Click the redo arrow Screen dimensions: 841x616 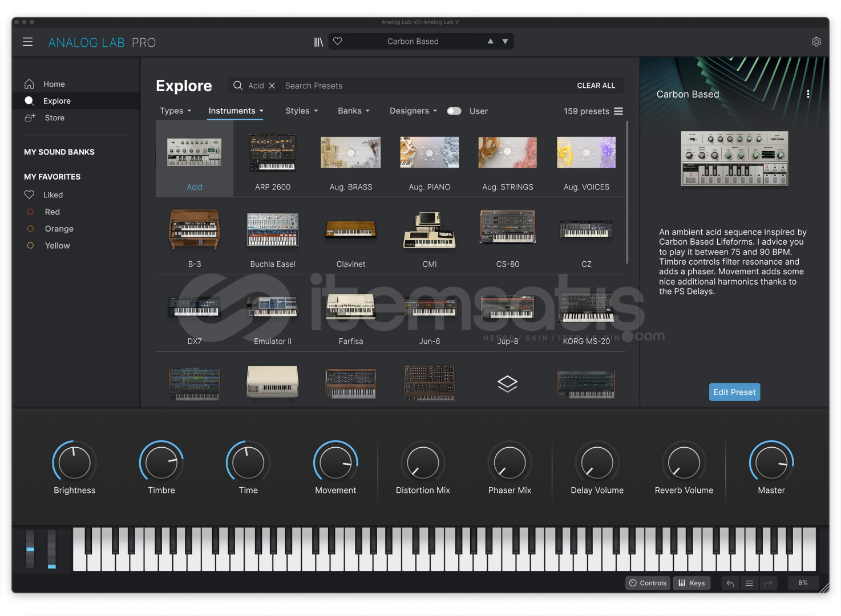click(x=768, y=583)
